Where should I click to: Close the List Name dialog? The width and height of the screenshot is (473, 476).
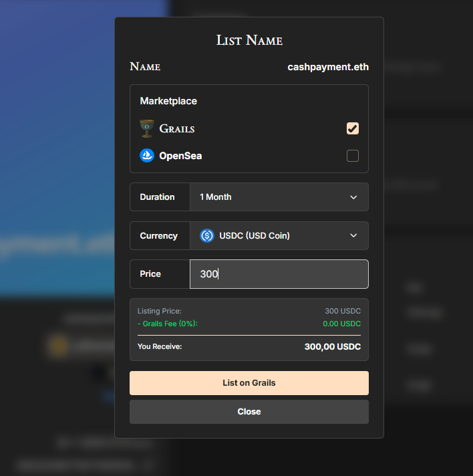(x=249, y=412)
